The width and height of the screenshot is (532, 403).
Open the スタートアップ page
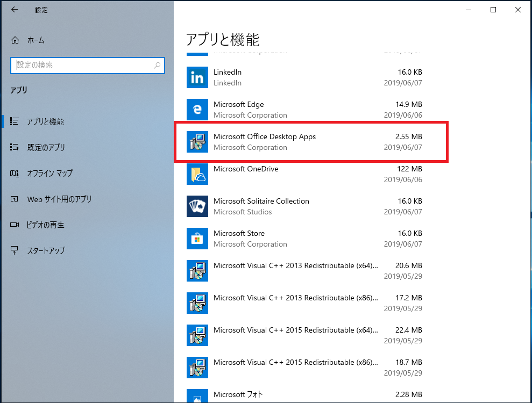point(88,250)
